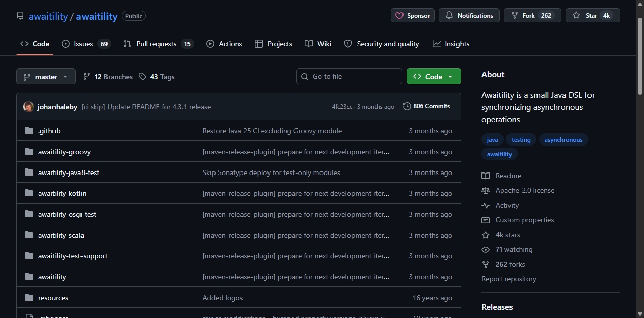Open the awaitility-osgi-test folder
The height and width of the screenshot is (318, 644).
[x=67, y=214]
